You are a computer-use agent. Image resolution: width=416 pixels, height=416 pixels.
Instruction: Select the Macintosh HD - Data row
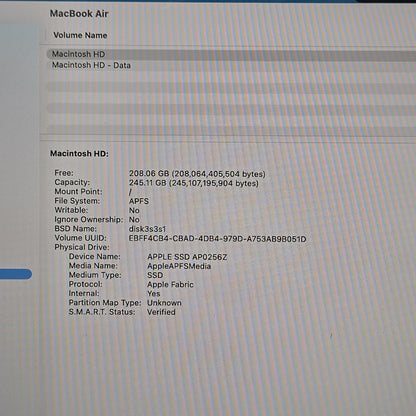click(231, 65)
